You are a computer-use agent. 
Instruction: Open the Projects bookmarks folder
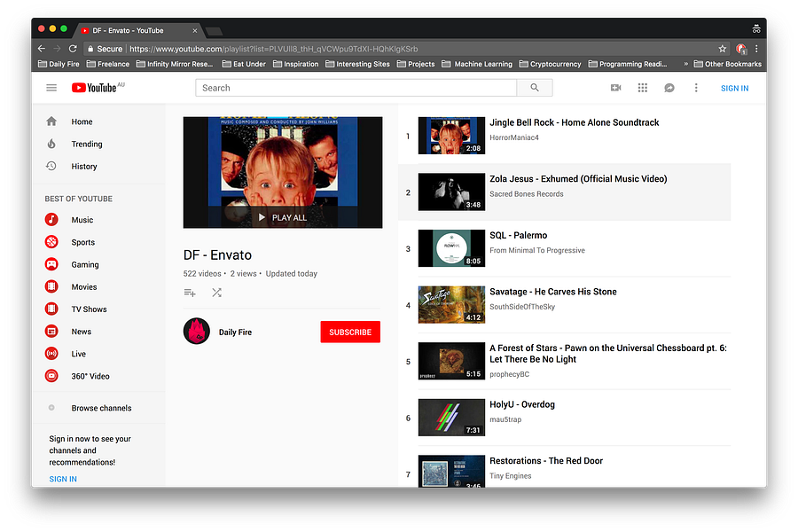[x=416, y=64]
